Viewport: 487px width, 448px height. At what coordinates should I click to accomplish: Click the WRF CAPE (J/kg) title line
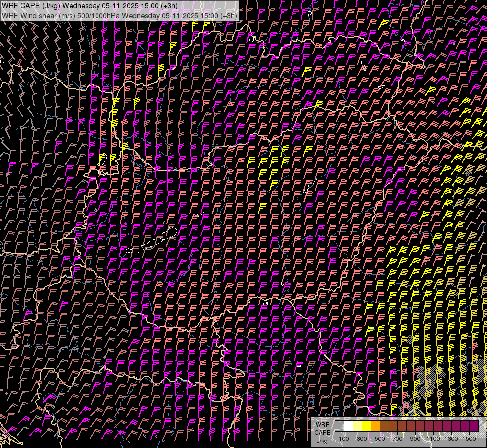[x=90, y=5]
